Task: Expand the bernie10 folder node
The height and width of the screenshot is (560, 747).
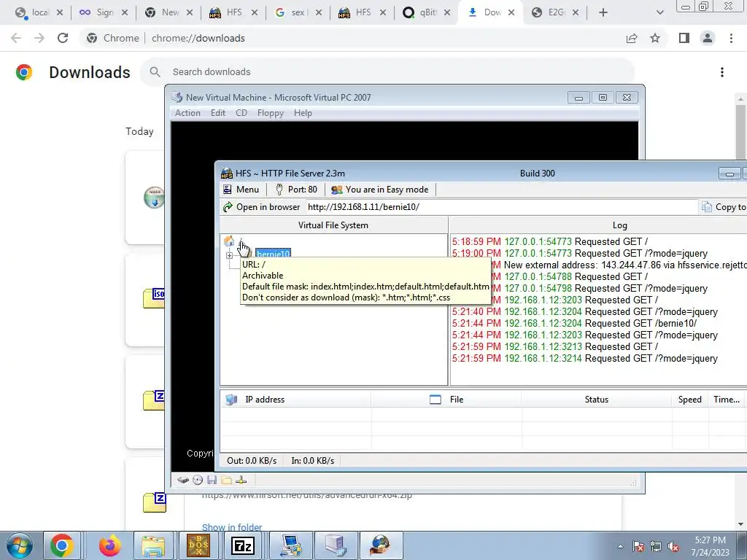Action: tap(229, 255)
